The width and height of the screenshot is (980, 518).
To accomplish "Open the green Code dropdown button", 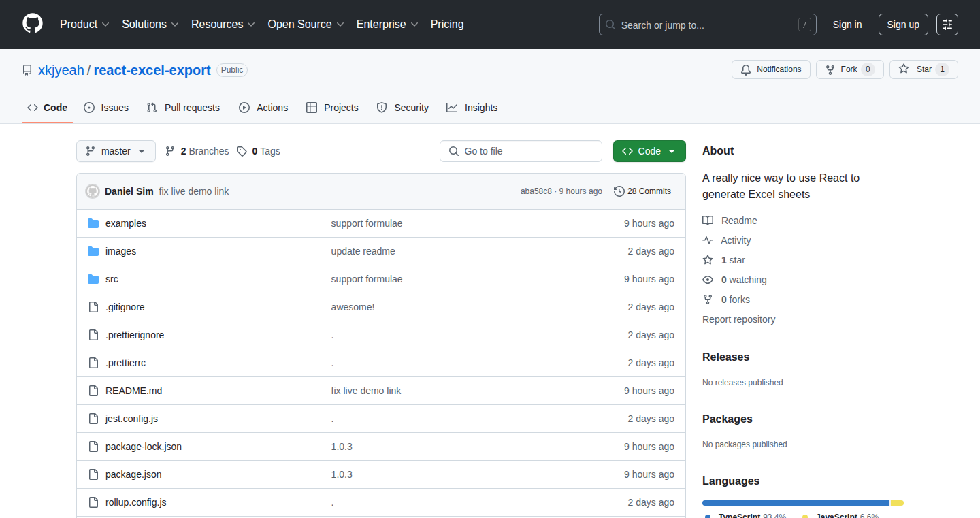I will pyautogui.click(x=649, y=151).
